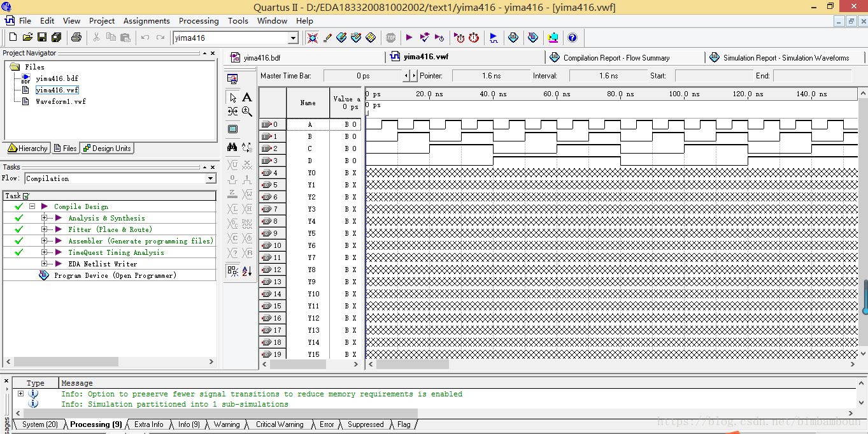Click the Stop Processing icon
The image size is (868, 434).
(390, 38)
